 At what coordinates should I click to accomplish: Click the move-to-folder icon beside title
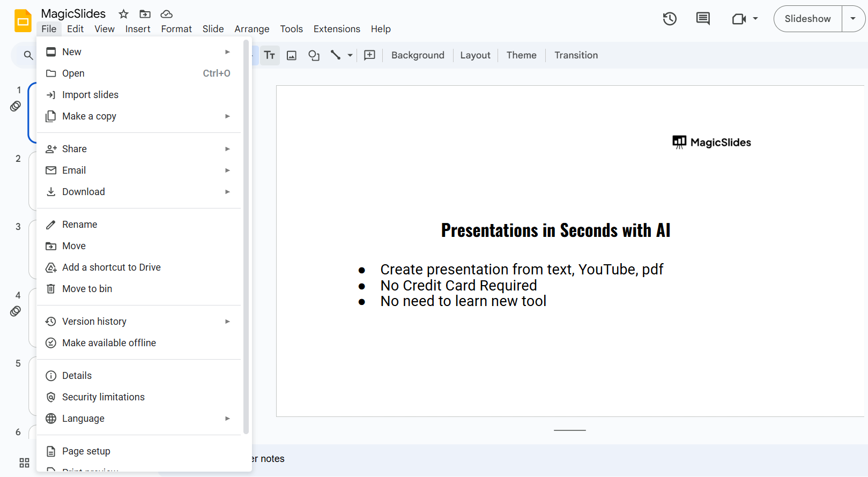[x=145, y=14]
